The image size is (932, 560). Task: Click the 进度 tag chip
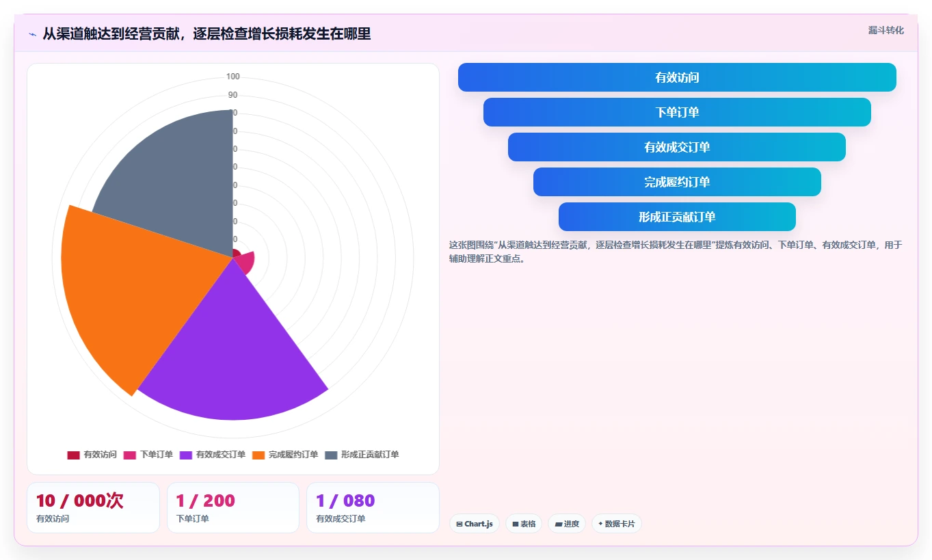point(567,524)
